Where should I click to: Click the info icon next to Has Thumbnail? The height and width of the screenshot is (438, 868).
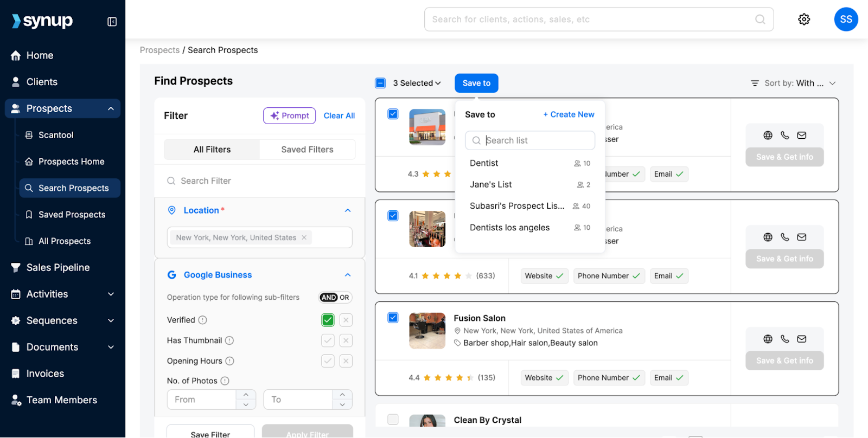click(x=229, y=340)
